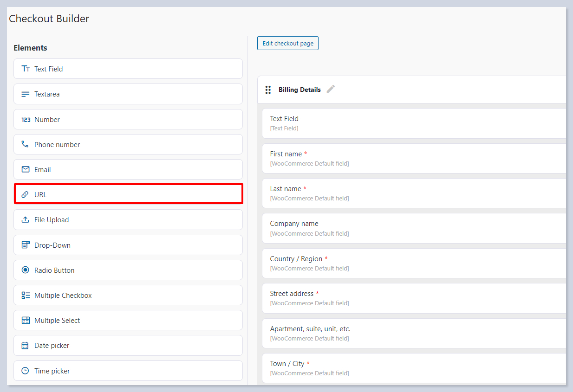Click the Phone number handset icon
The width and height of the screenshot is (573, 392).
coord(26,144)
